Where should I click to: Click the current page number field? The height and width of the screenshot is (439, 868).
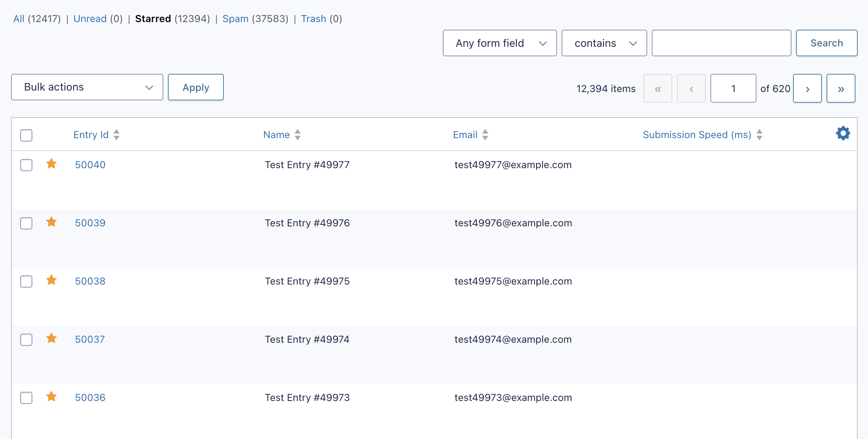pyautogui.click(x=733, y=89)
